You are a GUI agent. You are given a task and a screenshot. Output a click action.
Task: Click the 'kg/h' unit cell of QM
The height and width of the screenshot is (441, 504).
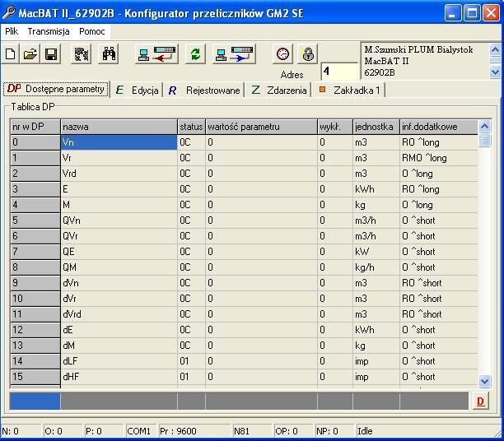pos(376,267)
